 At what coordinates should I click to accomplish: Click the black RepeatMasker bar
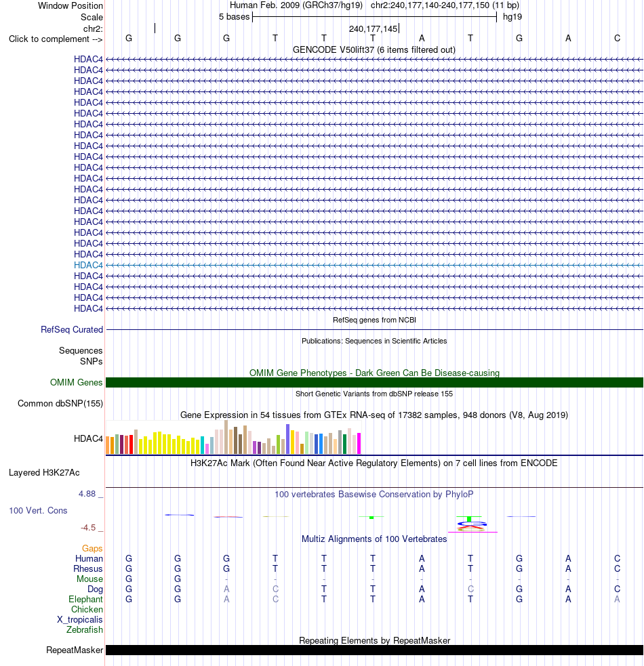(x=374, y=650)
